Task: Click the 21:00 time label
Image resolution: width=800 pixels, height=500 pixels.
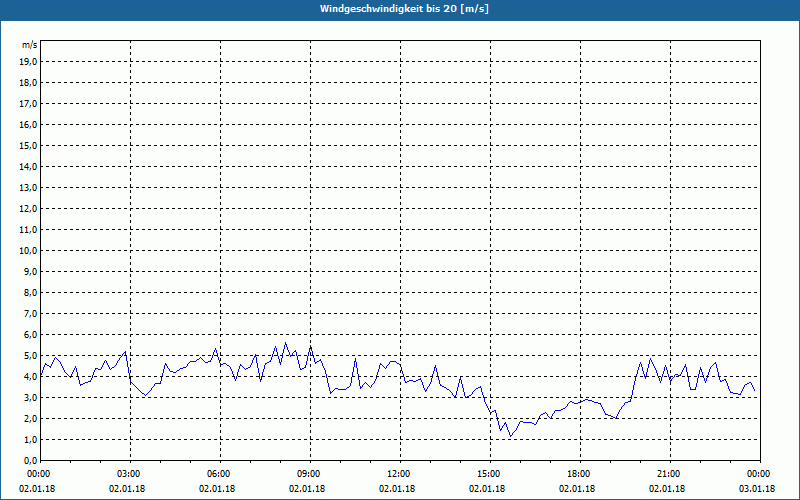Action: tap(670, 474)
